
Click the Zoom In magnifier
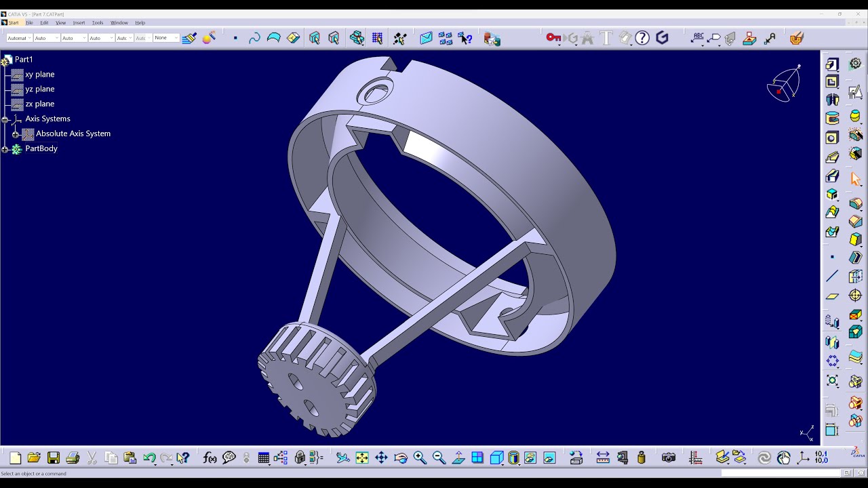click(420, 458)
